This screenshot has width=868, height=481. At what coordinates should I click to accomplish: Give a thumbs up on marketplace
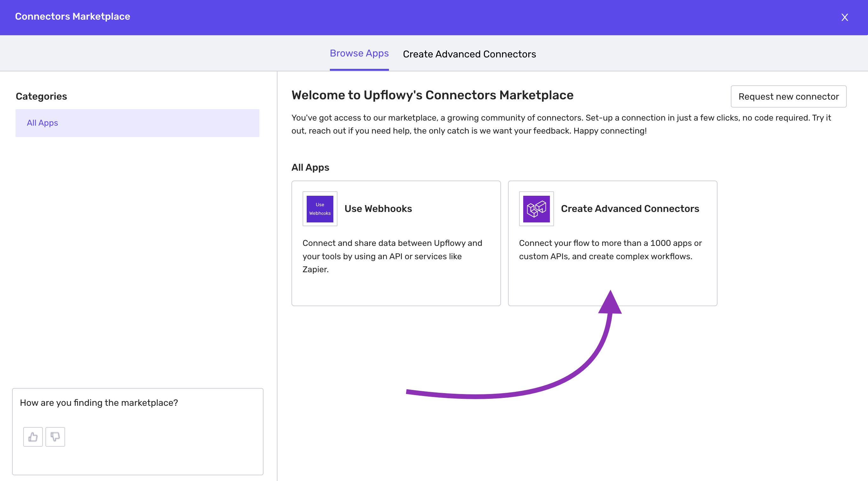click(x=33, y=437)
